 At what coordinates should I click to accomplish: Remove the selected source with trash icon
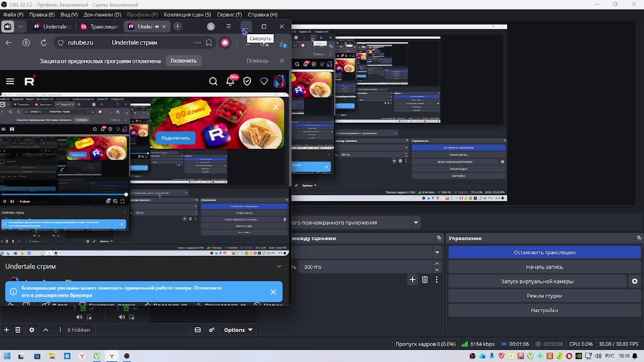click(x=18, y=330)
